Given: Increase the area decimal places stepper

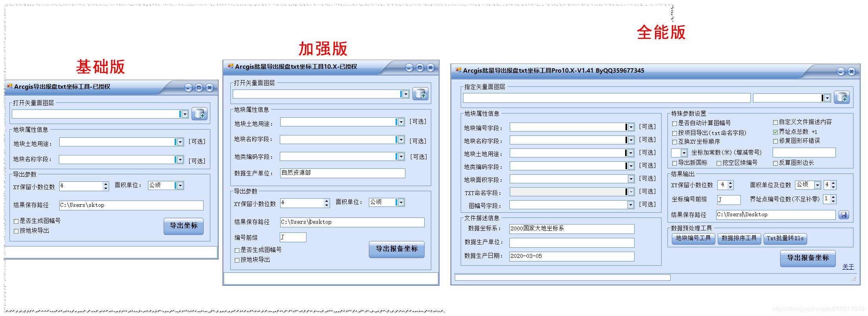Looking at the screenshot, I should [833, 183].
